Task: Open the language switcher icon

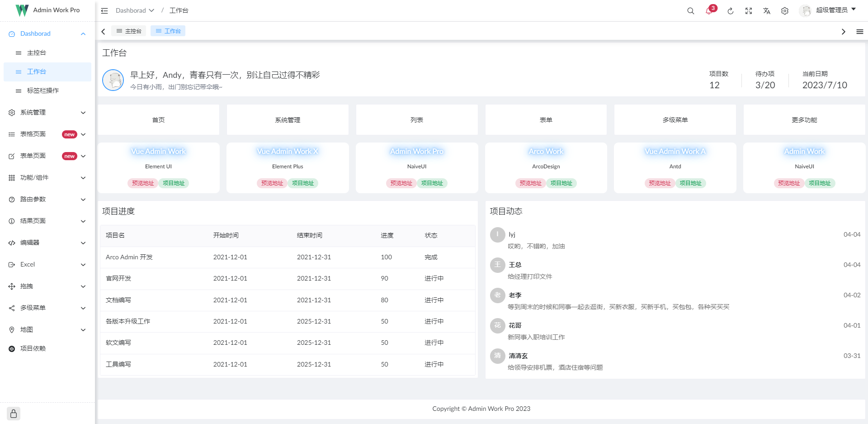Action: pos(767,10)
